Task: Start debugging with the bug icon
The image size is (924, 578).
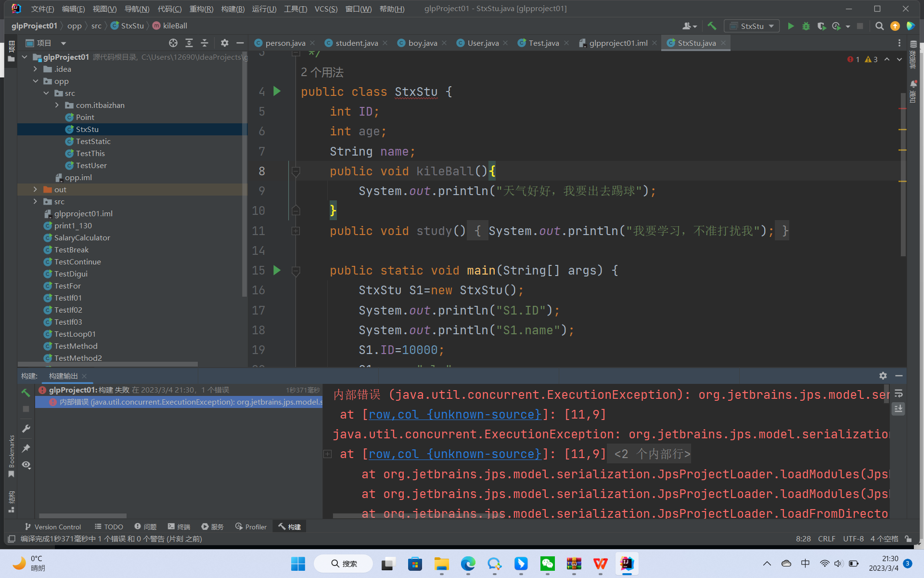Action: pos(806,26)
